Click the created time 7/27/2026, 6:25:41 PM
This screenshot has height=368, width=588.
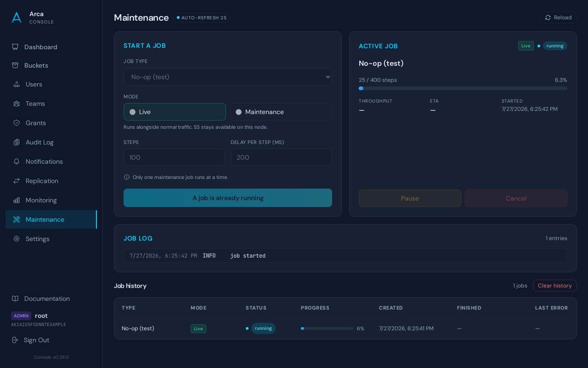coord(406,328)
